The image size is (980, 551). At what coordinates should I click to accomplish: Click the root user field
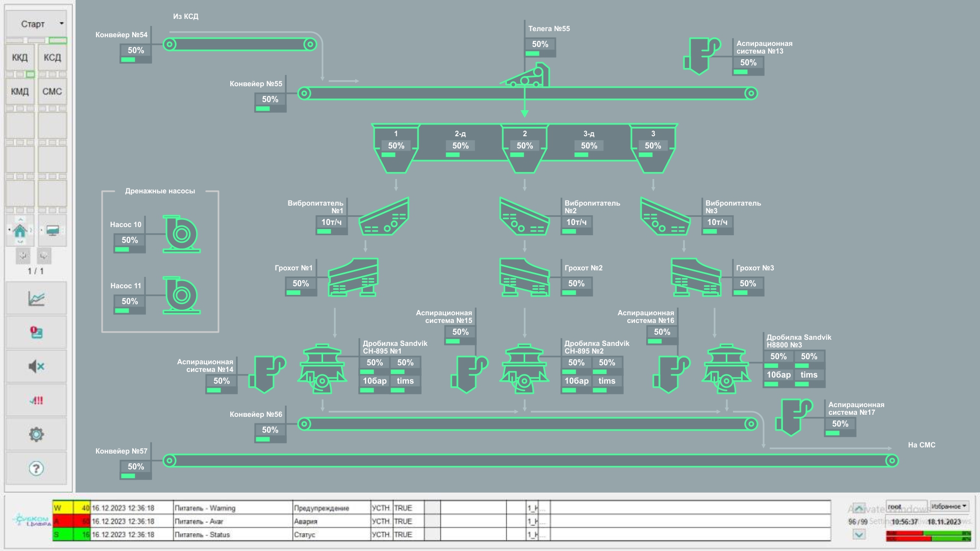pyautogui.click(x=906, y=506)
